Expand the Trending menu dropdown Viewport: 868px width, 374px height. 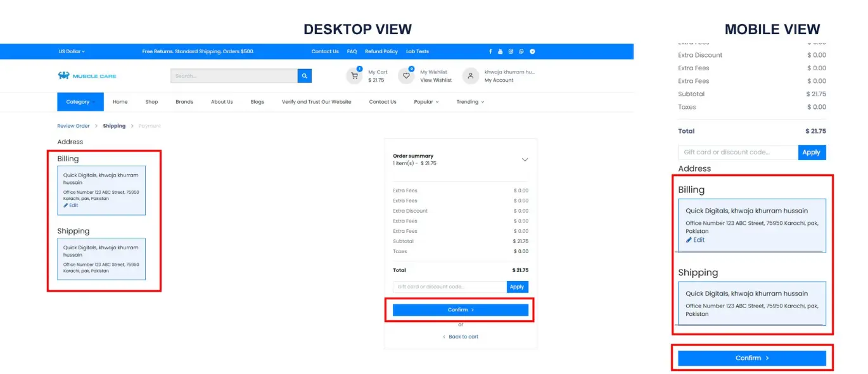pyautogui.click(x=470, y=102)
